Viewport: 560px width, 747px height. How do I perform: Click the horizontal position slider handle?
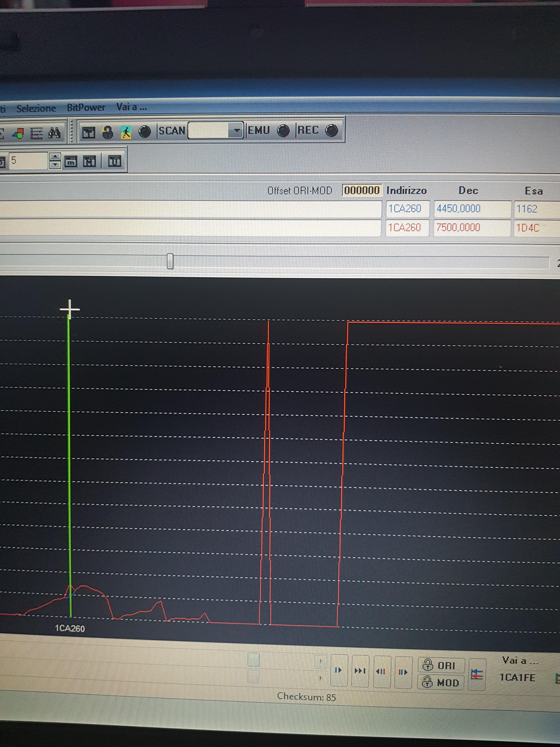170,261
